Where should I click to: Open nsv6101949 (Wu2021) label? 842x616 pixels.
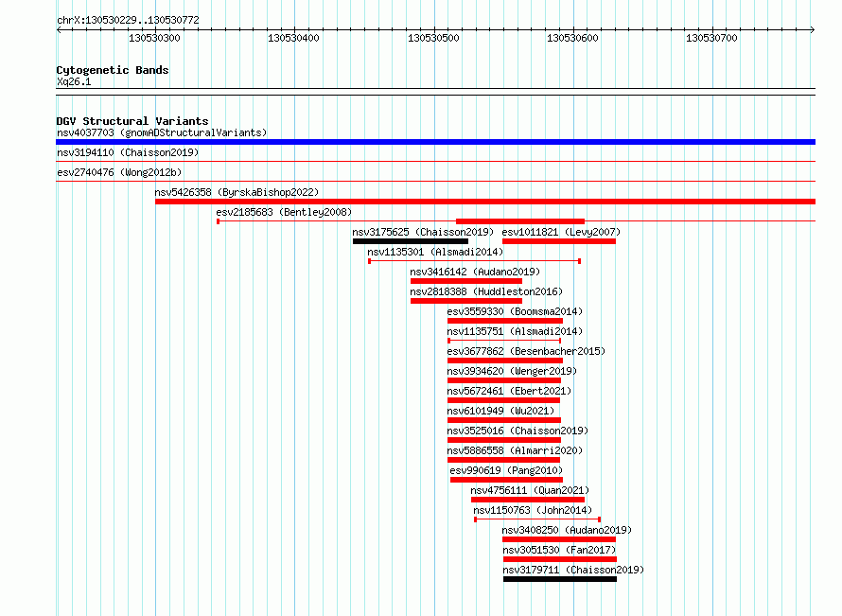[x=500, y=411]
